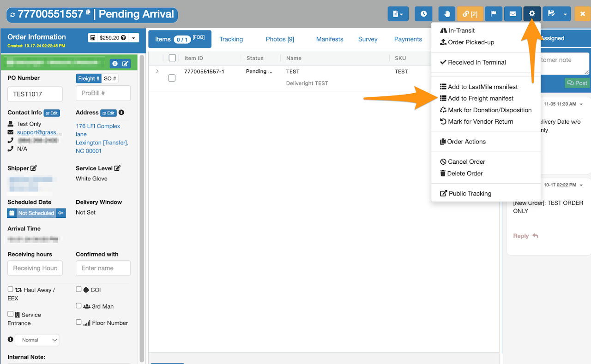Click the flag button in toolbar
This screenshot has width=591, height=364.
click(x=494, y=14)
